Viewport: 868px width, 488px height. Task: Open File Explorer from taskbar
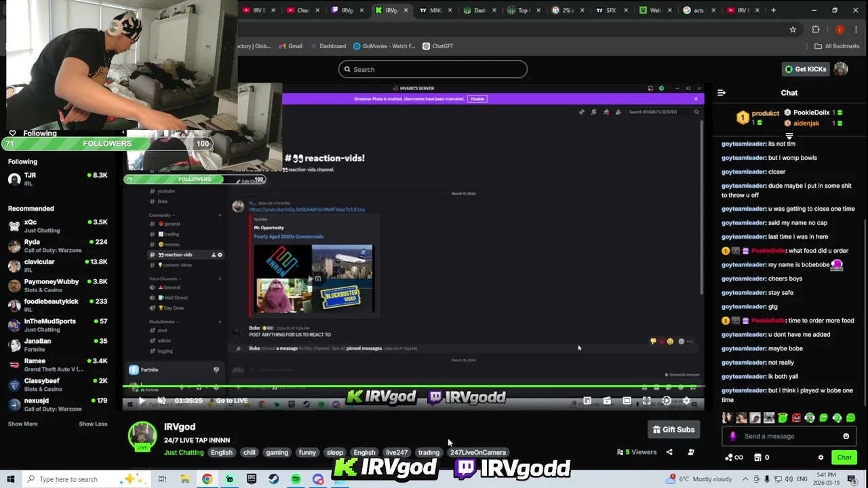184,479
